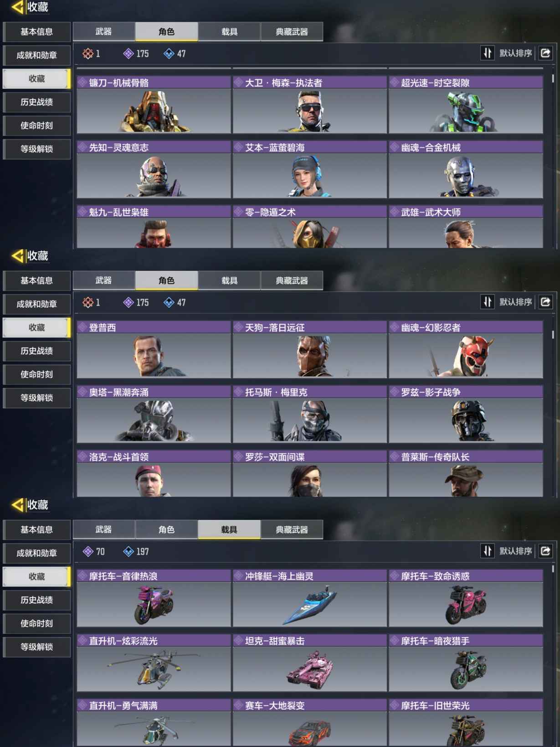Open the 典藏武器 tab next to the highlighted 载具 tab

(x=292, y=529)
